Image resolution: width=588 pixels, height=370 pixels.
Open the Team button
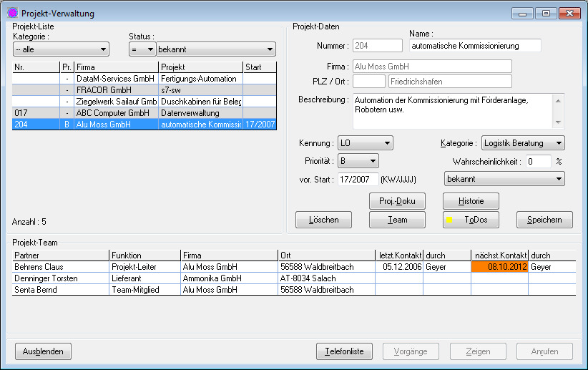pos(397,220)
